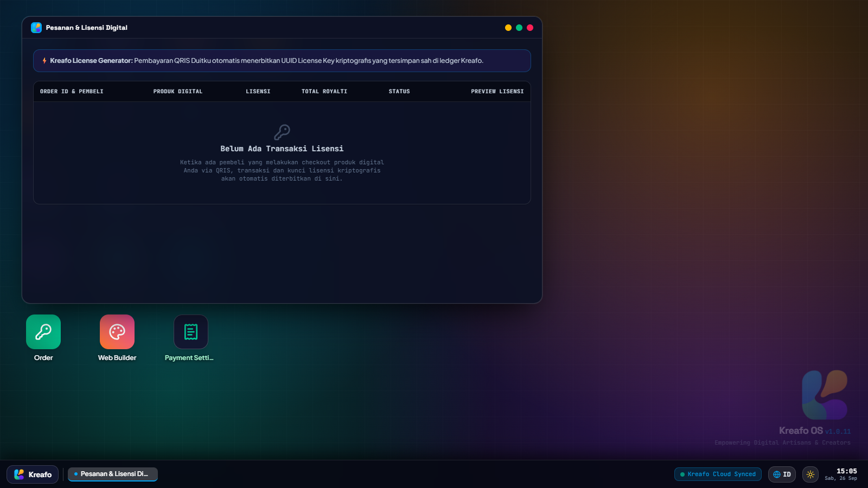Click the Total Royalti column header
The image size is (868, 488).
click(324, 92)
